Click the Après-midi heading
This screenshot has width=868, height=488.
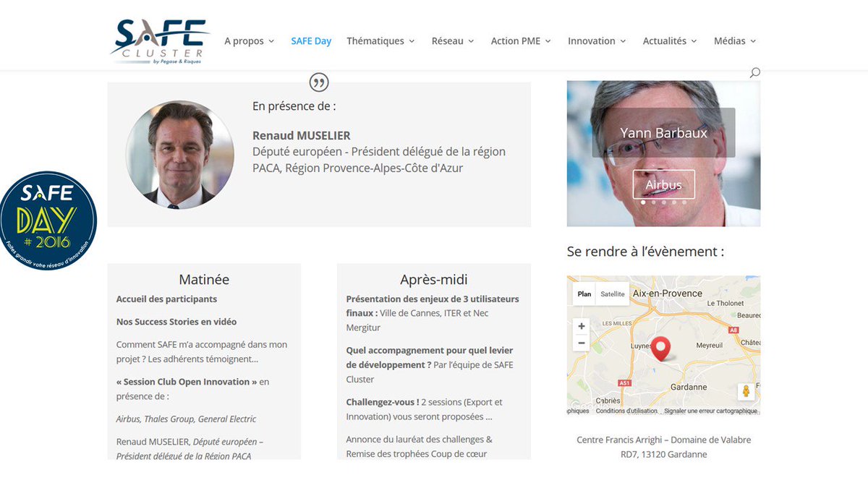click(434, 279)
